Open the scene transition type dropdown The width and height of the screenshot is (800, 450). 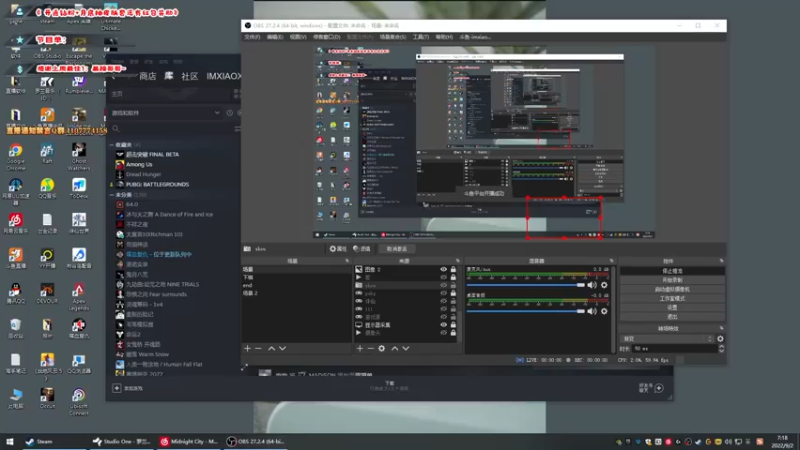click(x=667, y=339)
